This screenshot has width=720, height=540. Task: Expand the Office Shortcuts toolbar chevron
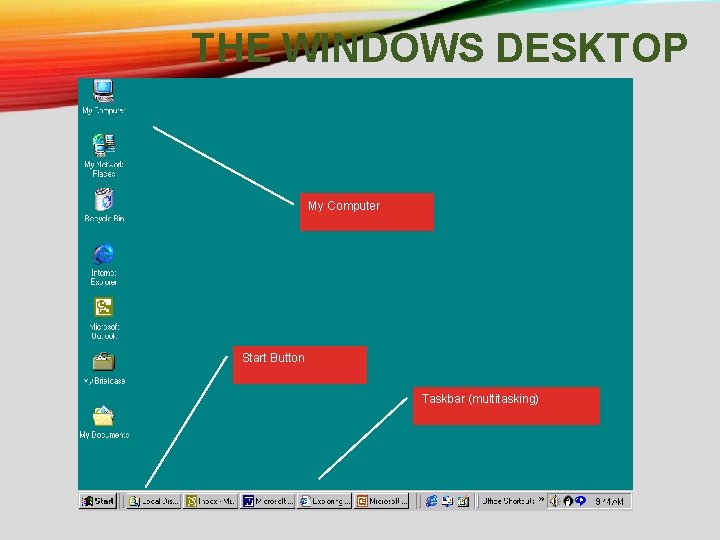coord(541,499)
